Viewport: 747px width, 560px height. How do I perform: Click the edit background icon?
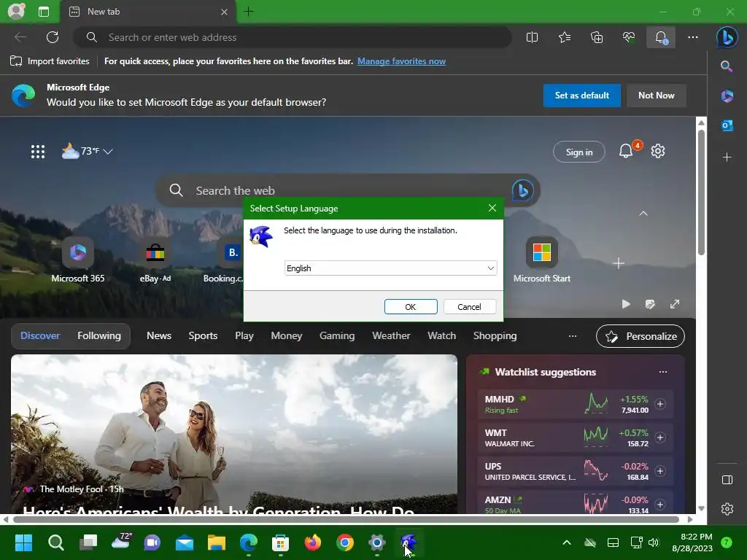[x=650, y=304]
